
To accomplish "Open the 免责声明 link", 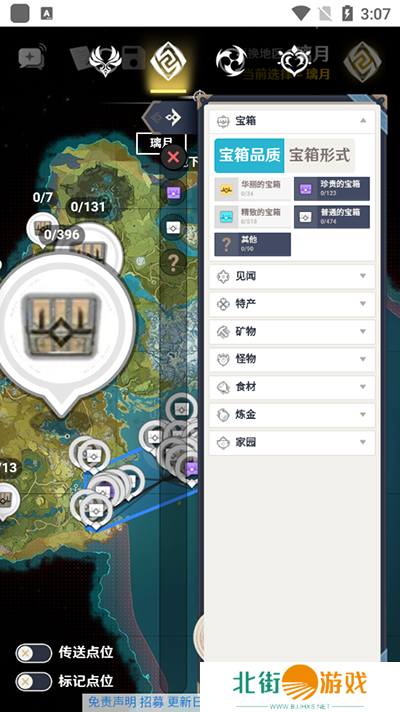I will [105, 702].
